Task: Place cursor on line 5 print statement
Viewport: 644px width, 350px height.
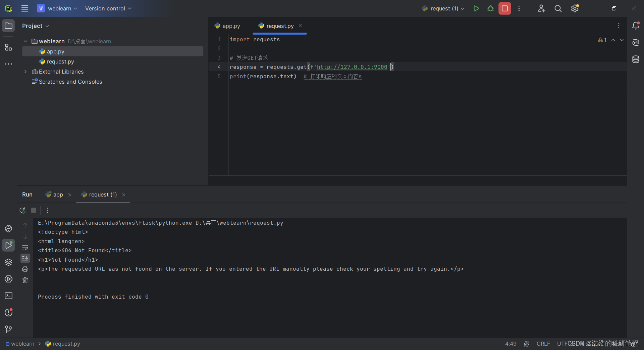Action: pos(263,77)
